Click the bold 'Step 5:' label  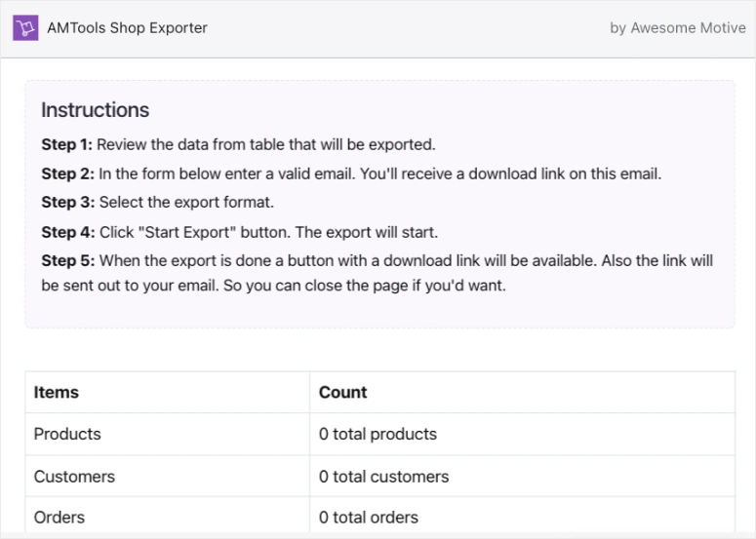66,261
